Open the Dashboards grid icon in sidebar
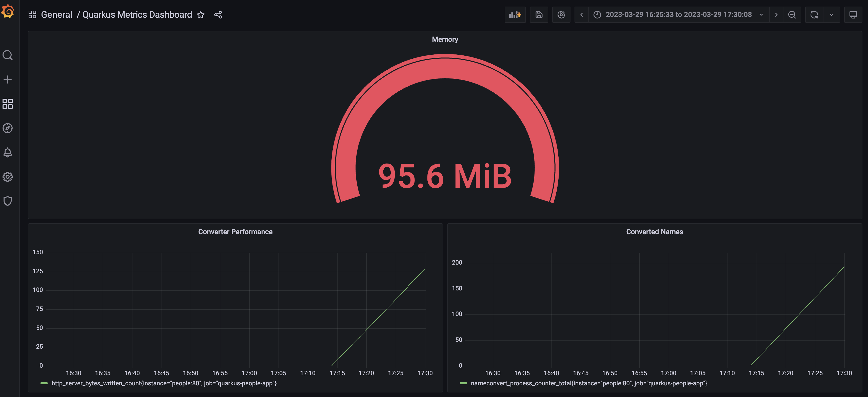Viewport: 868px width, 397px height. tap(7, 104)
